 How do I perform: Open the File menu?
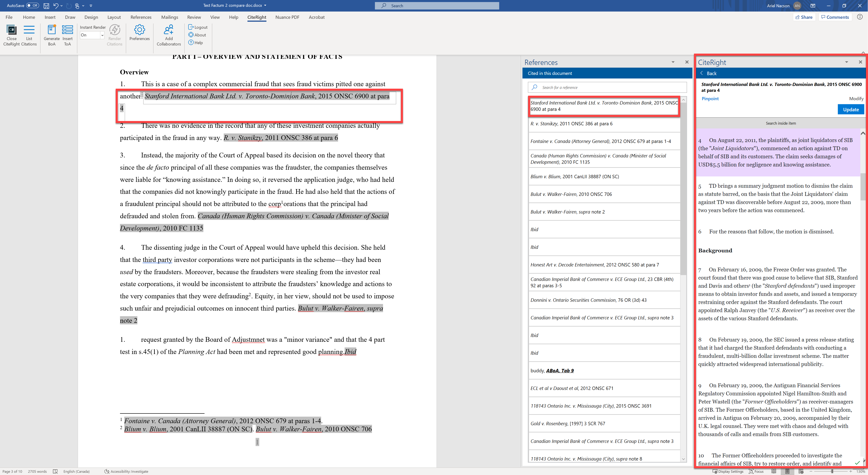click(9, 17)
